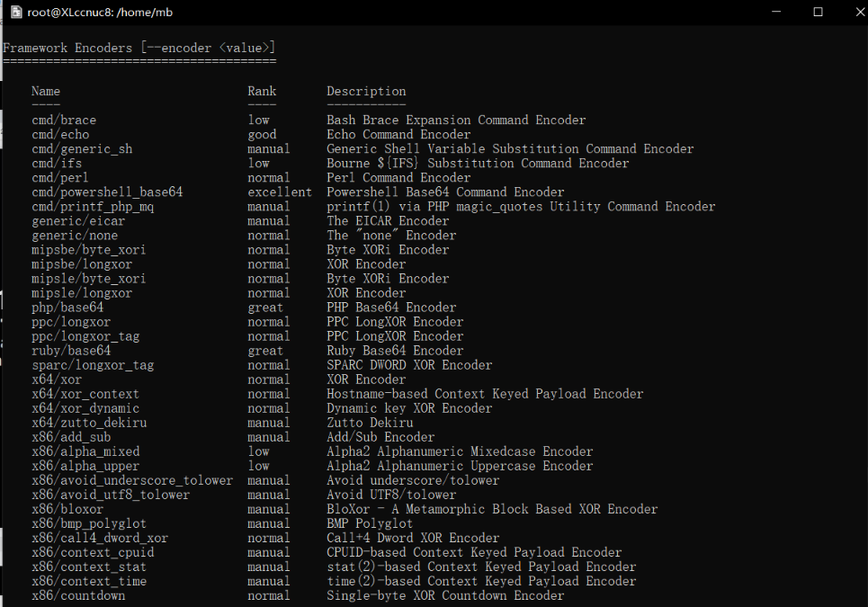Click the 'Description' column header
Viewport: 868px width, 607px height.
pos(366,92)
